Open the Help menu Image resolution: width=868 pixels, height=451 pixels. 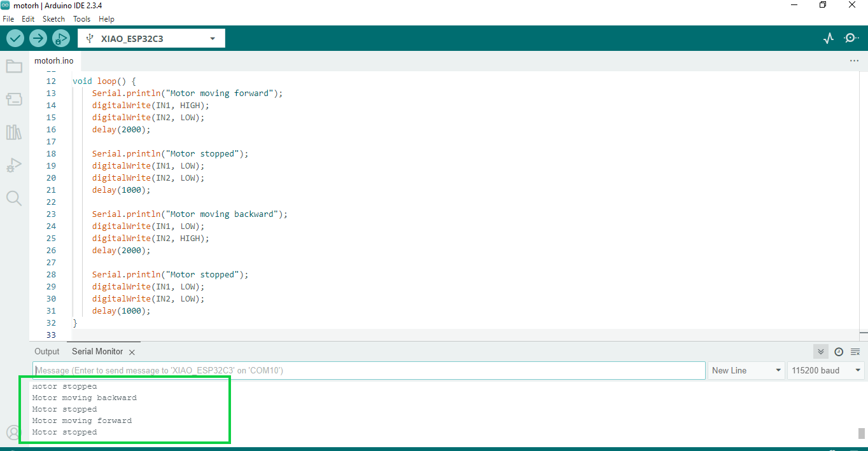pos(106,19)
